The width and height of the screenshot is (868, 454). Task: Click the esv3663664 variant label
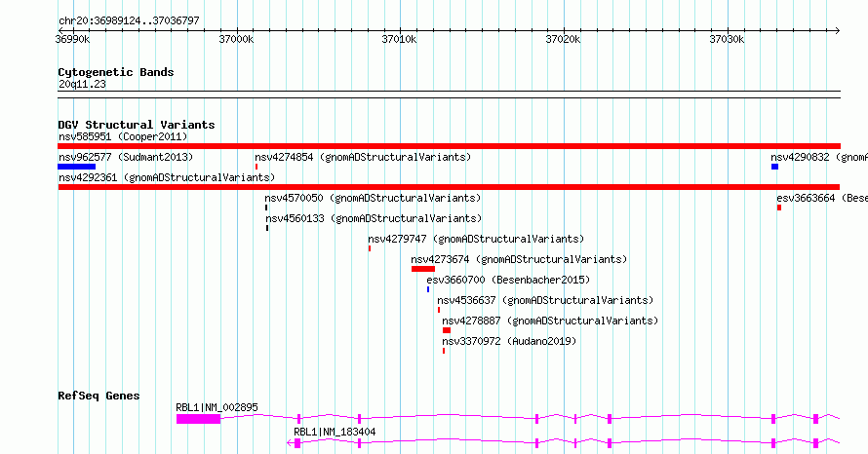[x=822, y=198]
